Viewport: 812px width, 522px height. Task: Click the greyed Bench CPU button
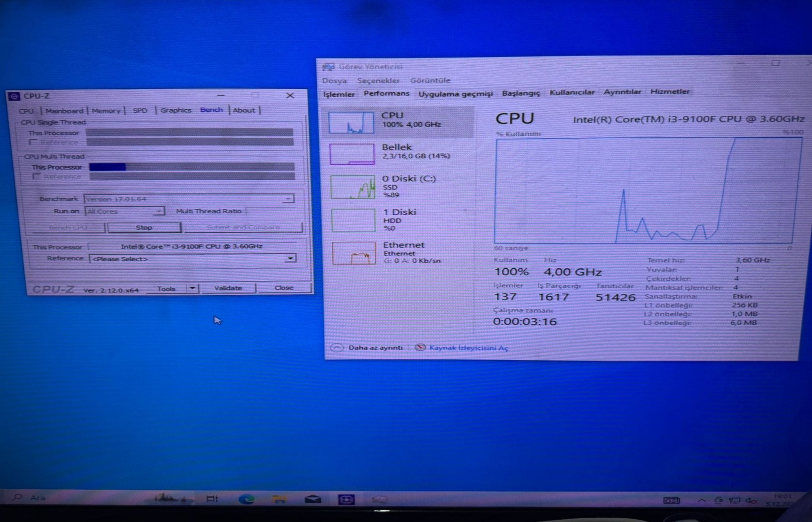pos(68,228)
